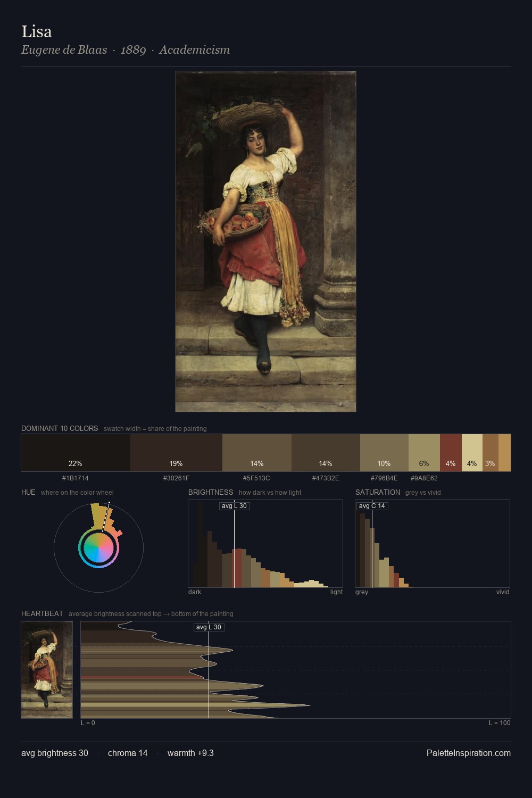Click the 'vivid' axis label under Saturation
This screenshot has width=532, height=798.
coord(503,592)
